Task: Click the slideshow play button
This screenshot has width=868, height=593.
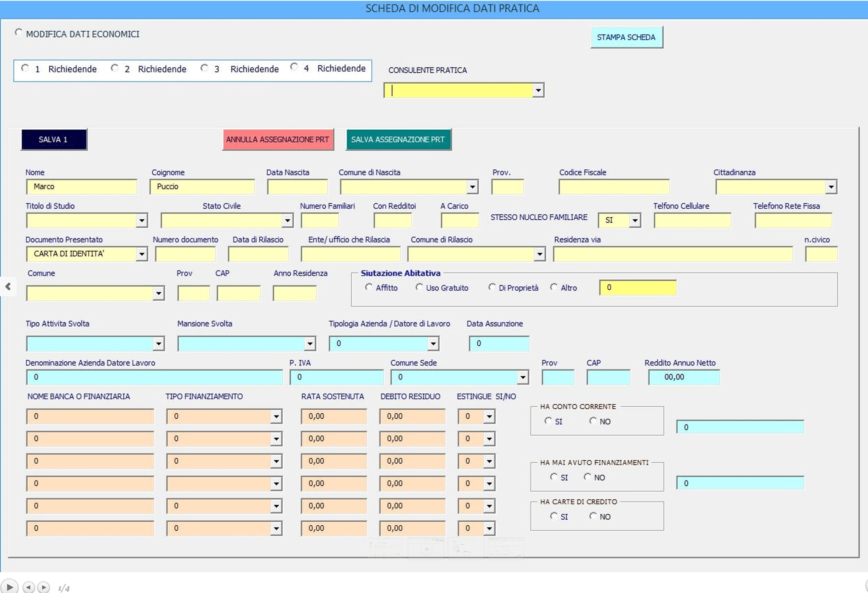Action: [x=9, y=587]
